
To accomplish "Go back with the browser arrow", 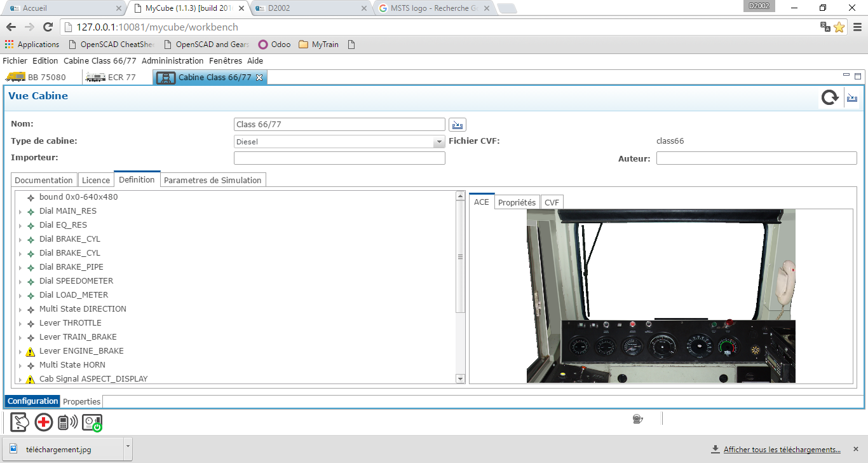I will [x=11, y=27].
